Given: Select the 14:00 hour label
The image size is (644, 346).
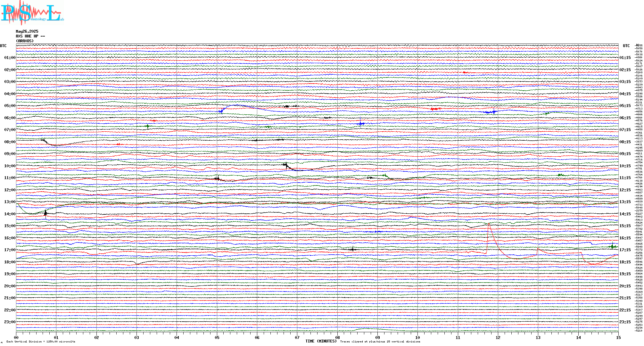Looking at the screenshot, I should [10, 214].
